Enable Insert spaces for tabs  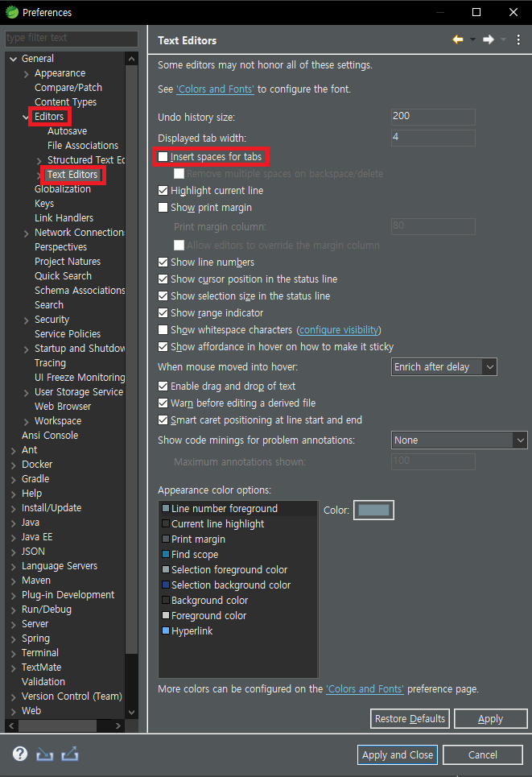click(x=163, y=156)
